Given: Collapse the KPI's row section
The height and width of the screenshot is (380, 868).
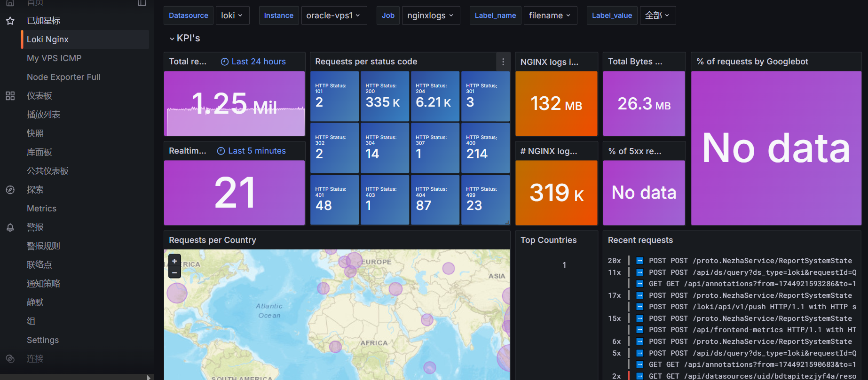Looking at the screenshot, I should click(172, 39).
